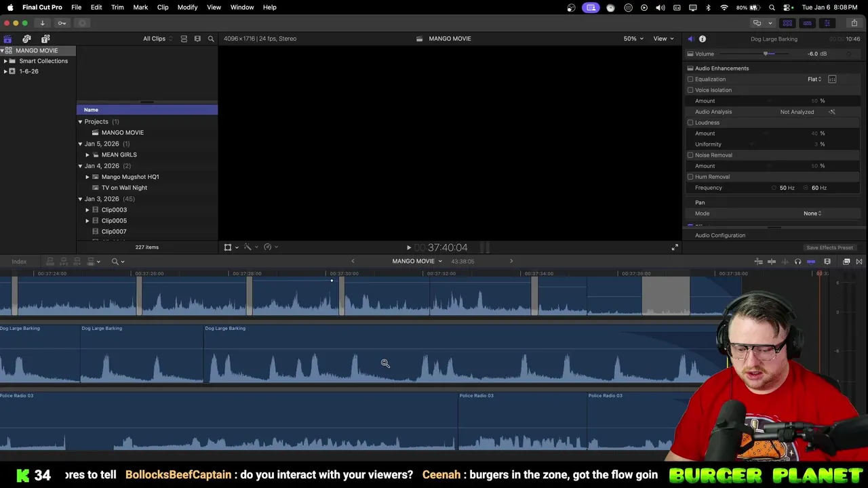Adjust the Volume slider handle
The image size is (868, 488).
tap(766, 54)
